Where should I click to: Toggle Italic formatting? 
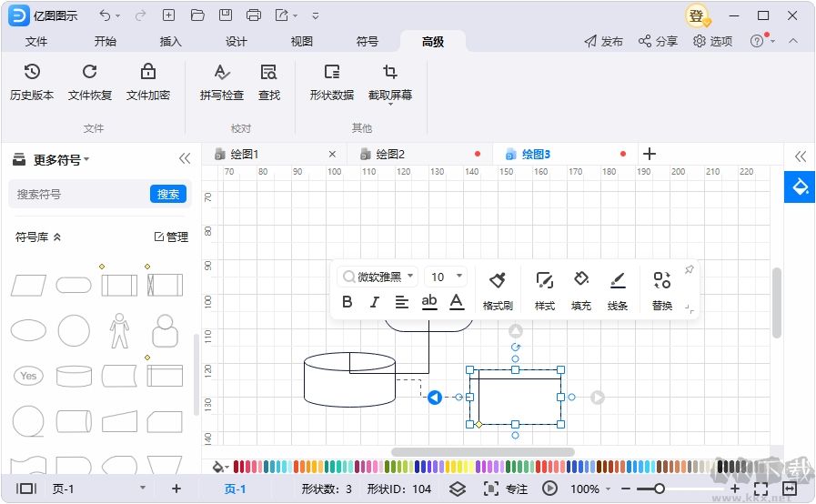pyautogui.click(x=374, y=301)
